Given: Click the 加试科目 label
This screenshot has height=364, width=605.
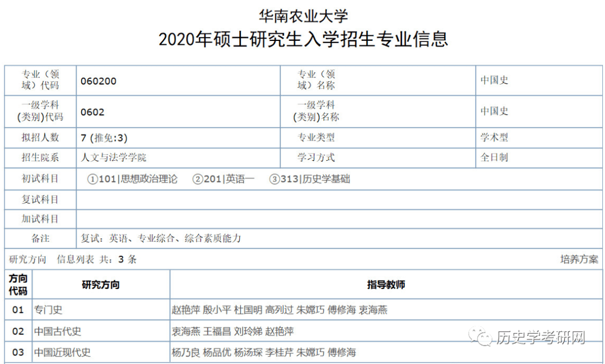Looking at the screenshot, I should click(x=40, y=218).
